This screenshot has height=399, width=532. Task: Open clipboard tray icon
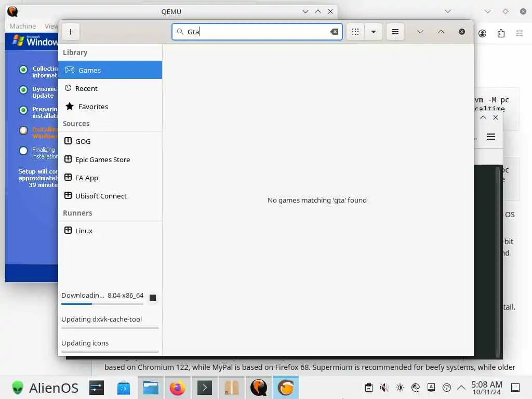tap(369, 388)
